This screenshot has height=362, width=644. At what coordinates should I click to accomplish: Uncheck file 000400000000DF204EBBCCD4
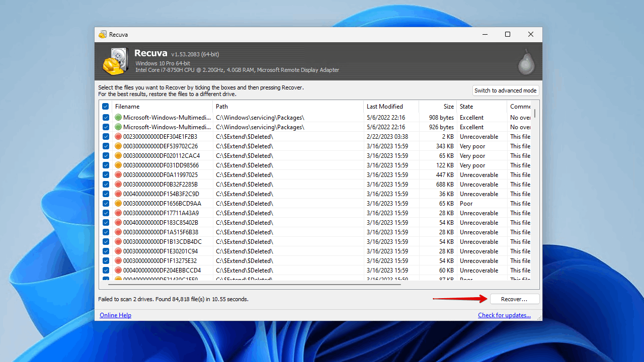tap(106, 270)
